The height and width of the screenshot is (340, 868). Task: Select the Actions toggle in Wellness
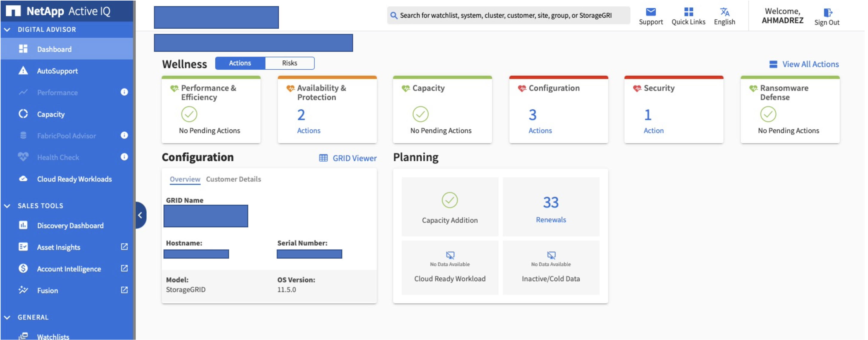[240, 63]
